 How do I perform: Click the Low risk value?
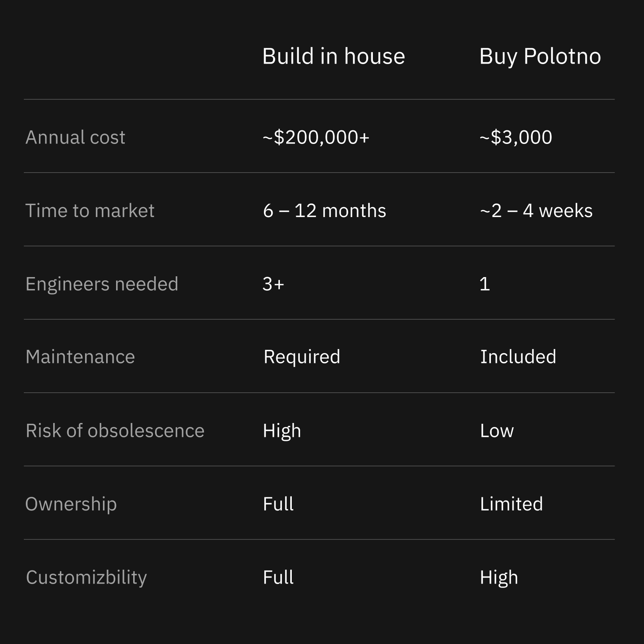[x=497, y=431]
